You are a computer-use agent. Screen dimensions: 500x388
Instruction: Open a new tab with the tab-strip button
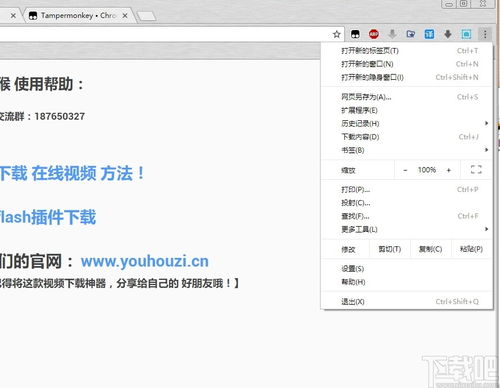(x=146, y=16)
